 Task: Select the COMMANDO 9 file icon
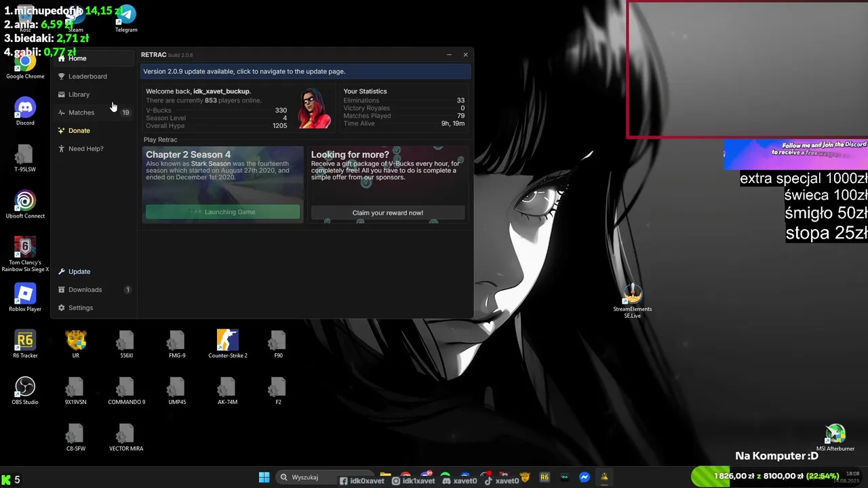tap(126, 391)
